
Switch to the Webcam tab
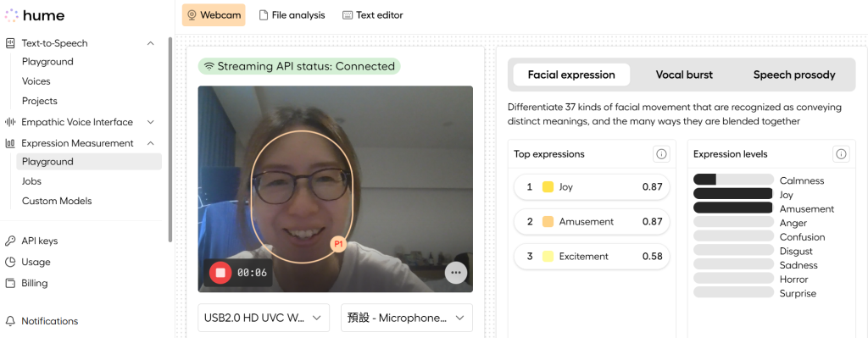tap(214, 15)
